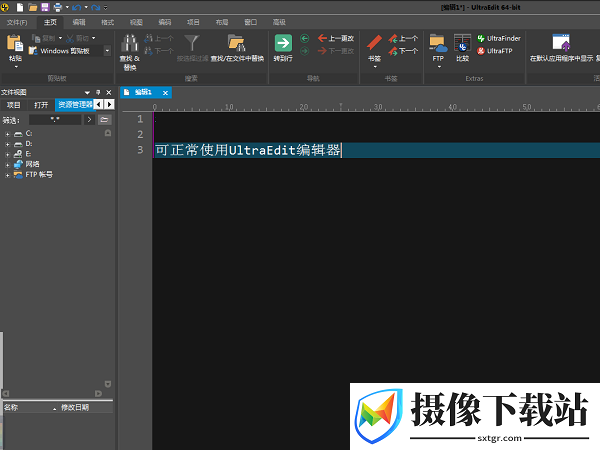Open a file with the folder icon
The width and height of the screenshot is (600, 450).
tap(33, 7)
